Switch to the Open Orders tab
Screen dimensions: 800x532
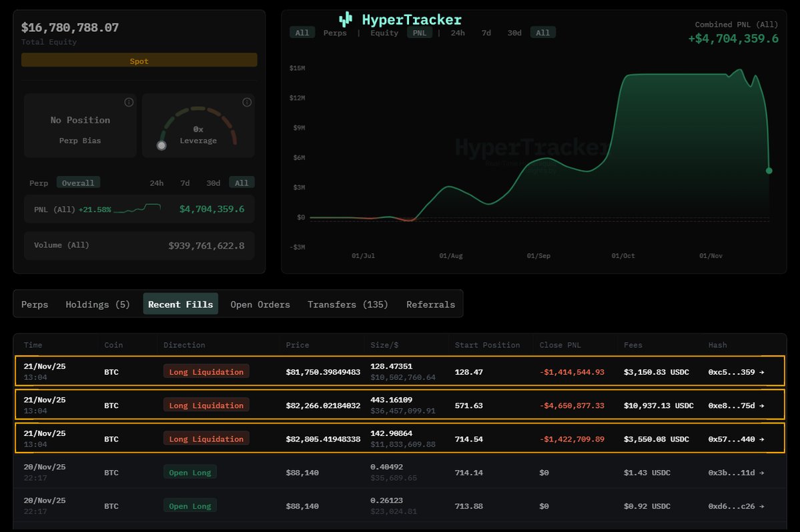point(260,304)
